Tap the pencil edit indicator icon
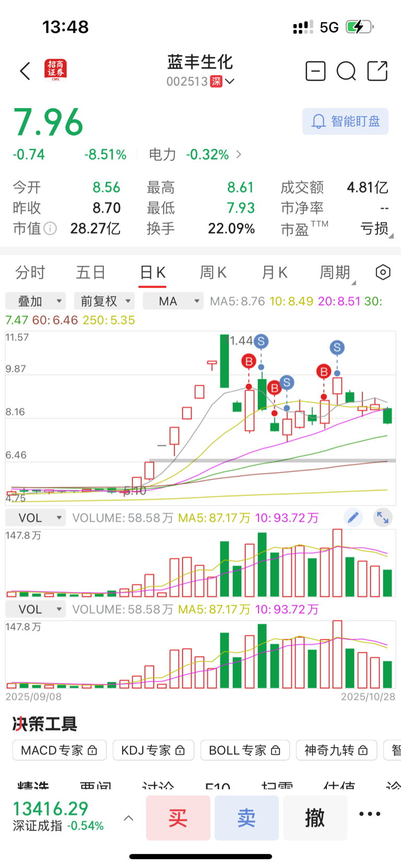401x868 pixels. coord(353,518)
